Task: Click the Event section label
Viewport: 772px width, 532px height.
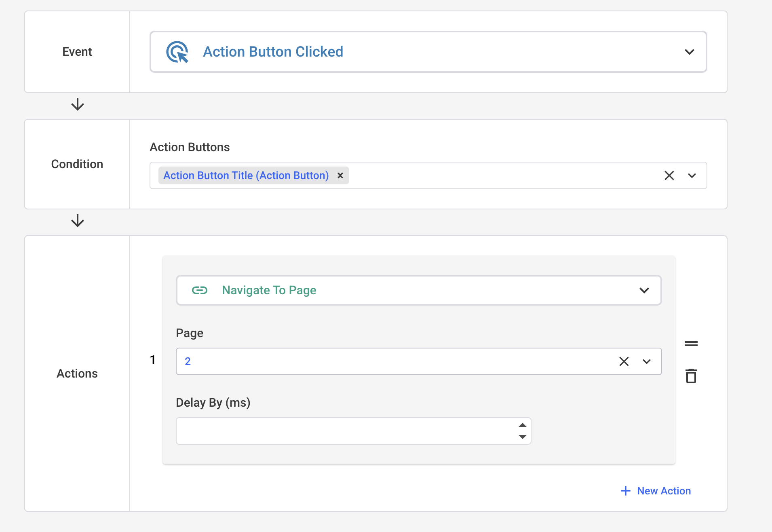Action: pos(77,52)
